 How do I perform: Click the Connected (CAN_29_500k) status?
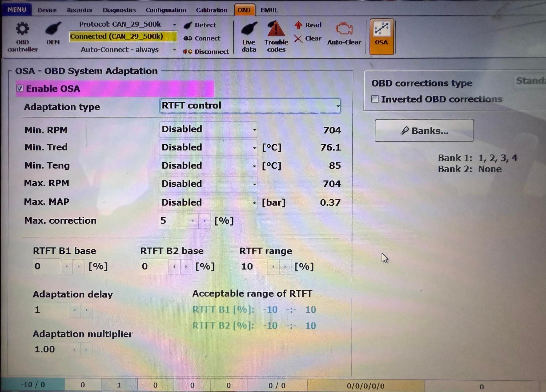click(x=123, y=36)
